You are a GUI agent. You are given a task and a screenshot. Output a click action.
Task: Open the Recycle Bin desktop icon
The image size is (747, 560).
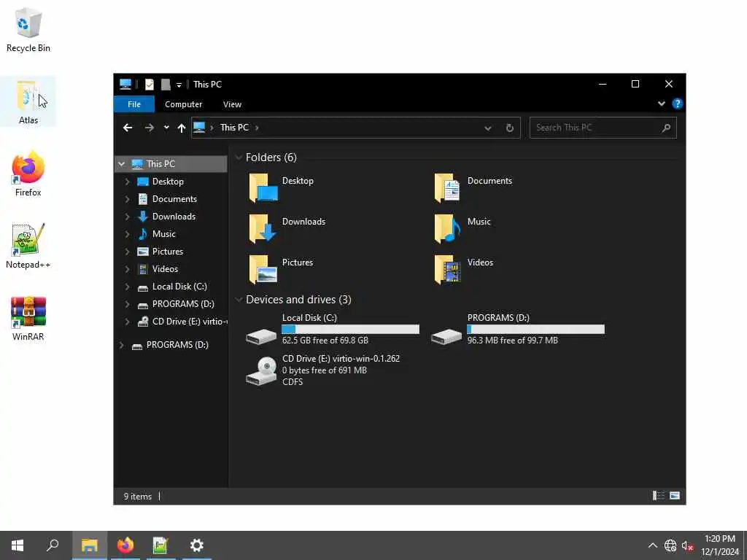[28, 29]
